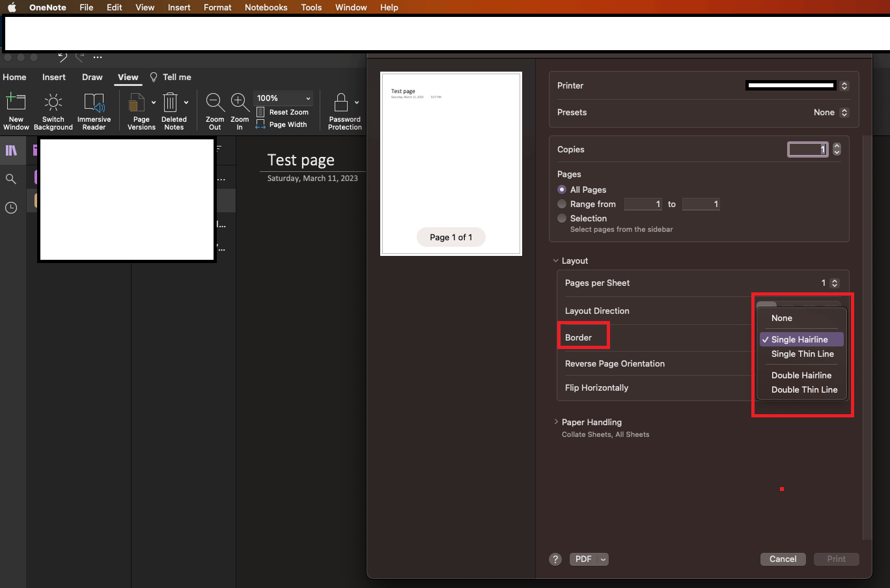Launch Immersive Reader
Image resolution: width=890 pixels, height=588 pixels.
point(94,111)
